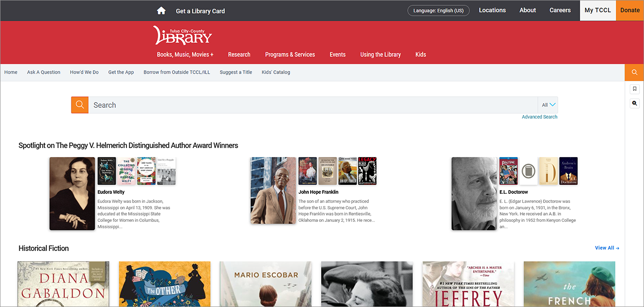Open the orange side search icon
644x307 pixels.
[x=634, y=72]
